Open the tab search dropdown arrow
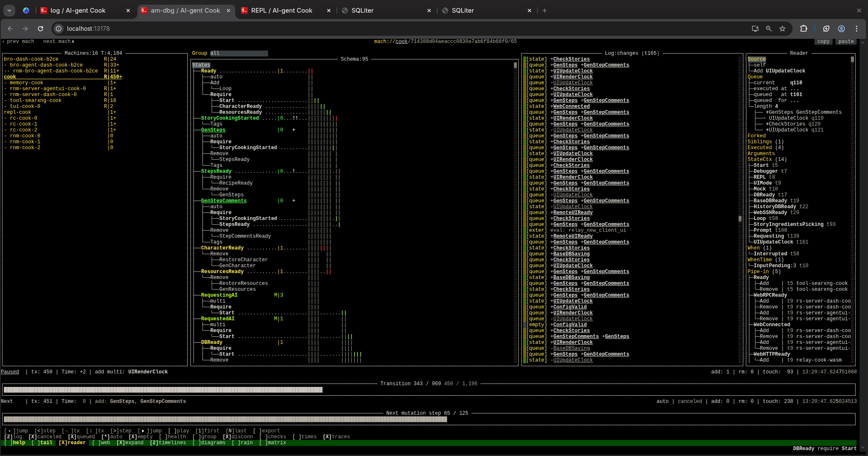The height and width of the screenshot is (456, 868). pyautogui.click(x=9, y=11)
